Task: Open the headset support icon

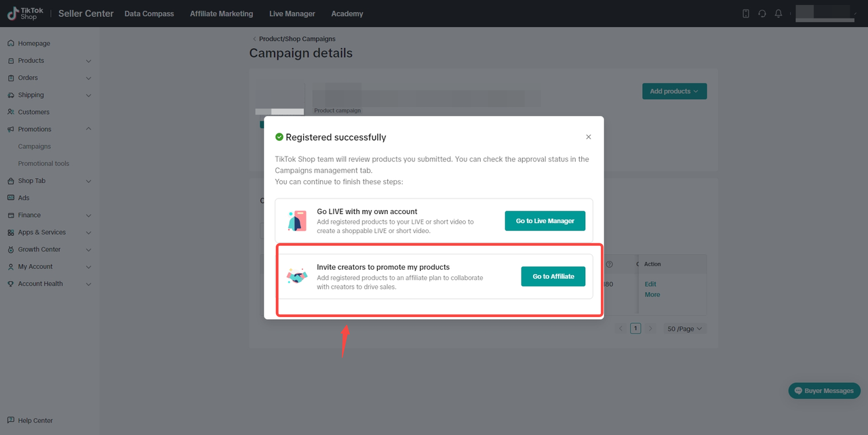Action: tap(762, 14)
